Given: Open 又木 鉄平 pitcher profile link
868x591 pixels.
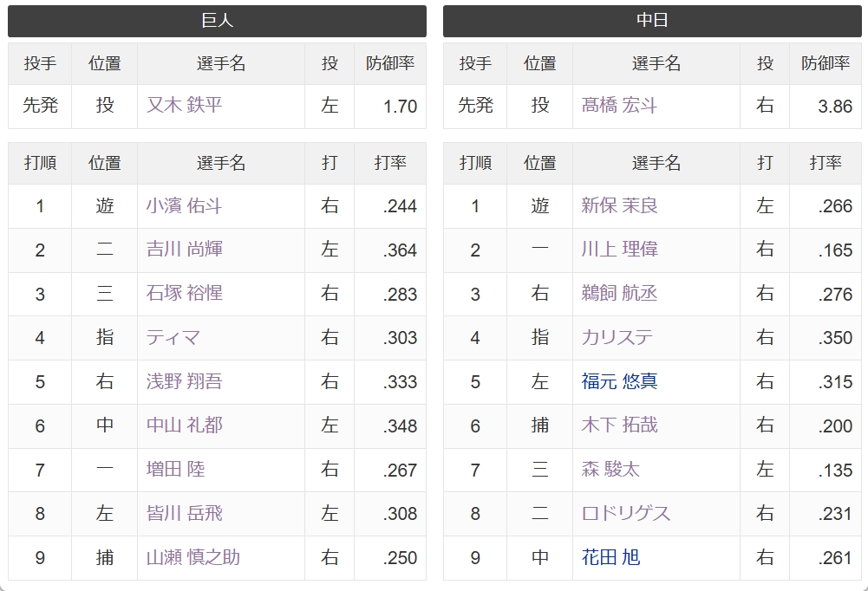Looking at the screenshot, I should pyautogui.click(x=184, y=105).
